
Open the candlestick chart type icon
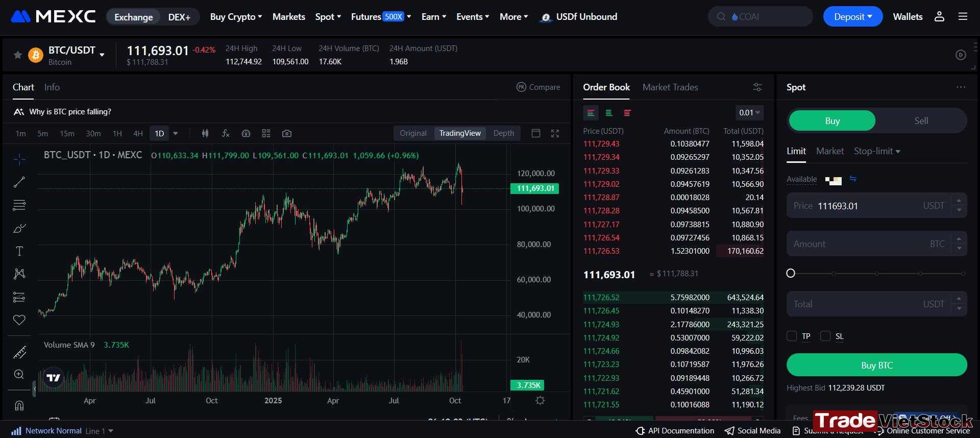point(205,133)
